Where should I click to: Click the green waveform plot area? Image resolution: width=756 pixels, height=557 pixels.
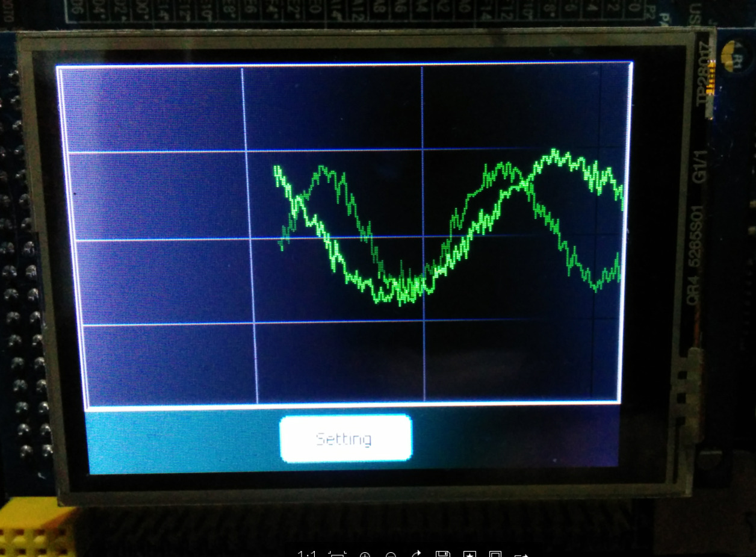click(345, 234)
